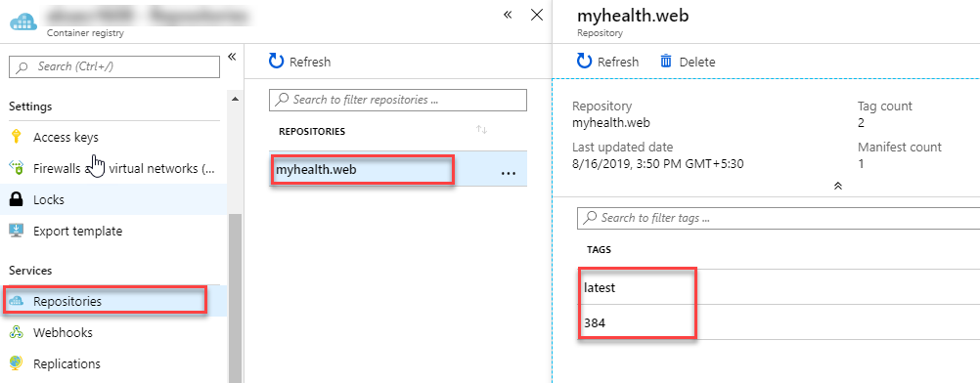The width and height of the screenshot is (980, 383).
Task: Select the myhealth.web repository row
Action: (398, 169)
